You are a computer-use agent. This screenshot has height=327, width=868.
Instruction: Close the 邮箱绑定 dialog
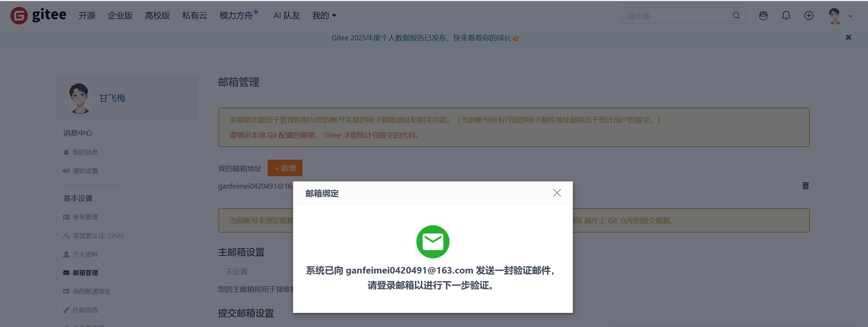[x=557, y=193]
